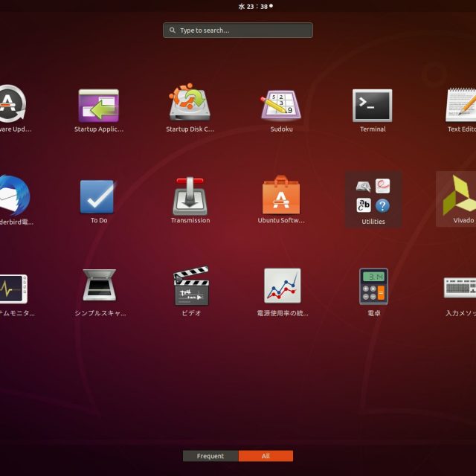Viewport: 476px width, 476px height.
Task: Open Startup Disk Creator
Action: click(x=190, y=105)
